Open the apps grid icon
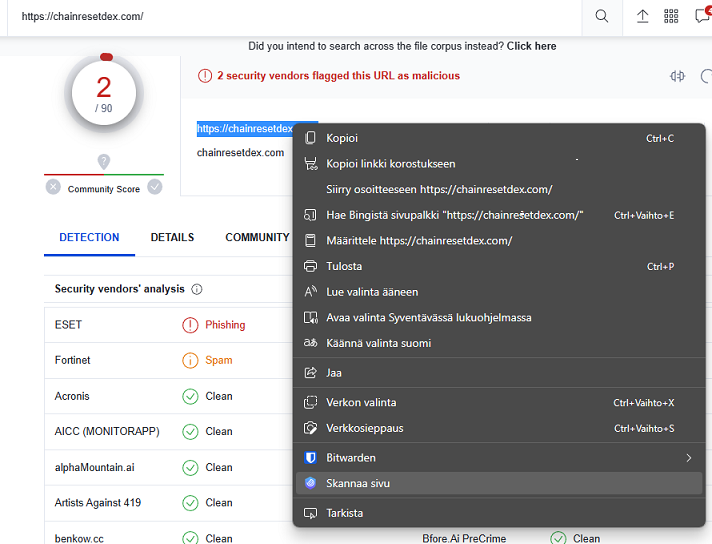Image resolution: width=712 pixels, height=544 pixels. click(671, 16)
